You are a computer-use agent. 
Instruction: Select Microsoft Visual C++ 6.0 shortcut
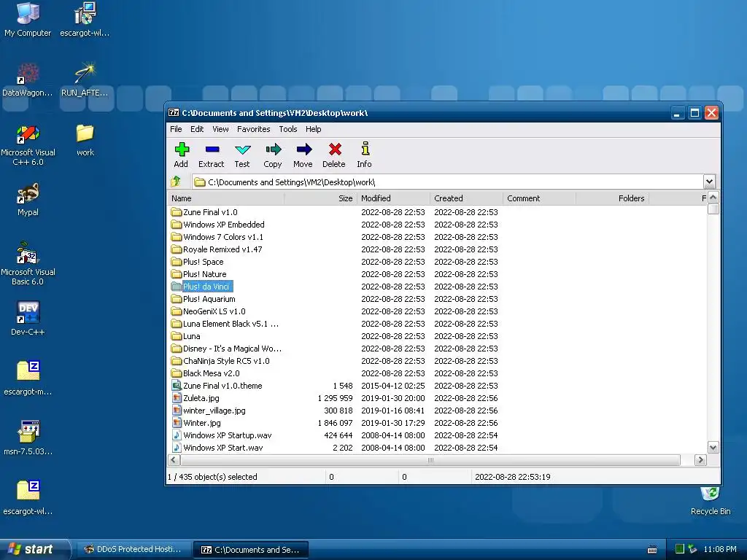(x=28, y=145)
